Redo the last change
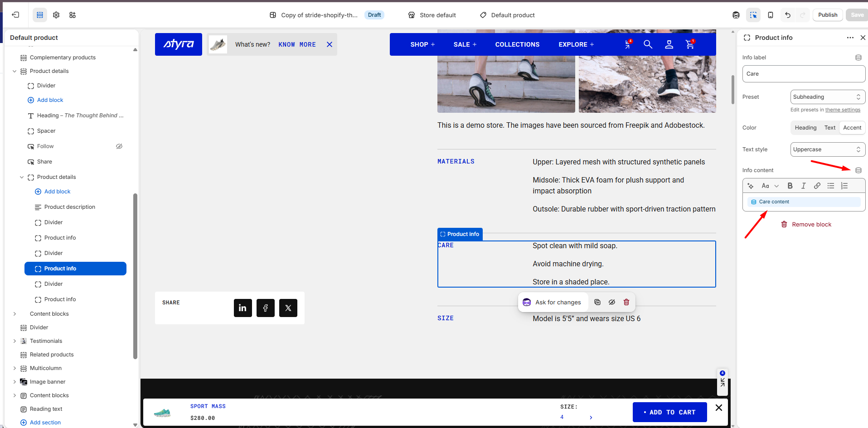Image resolution: width=868 pixels, height=428 pixels. coord(802,15)
